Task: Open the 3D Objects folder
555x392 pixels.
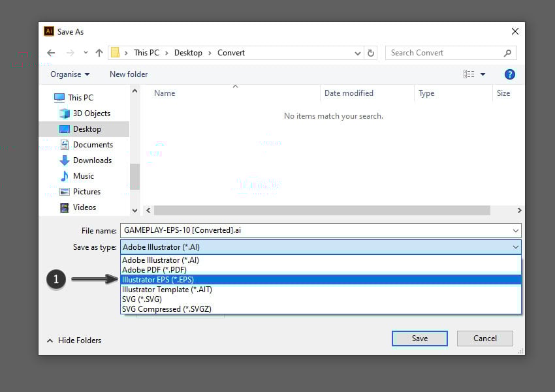Action: tap(91, 113)
